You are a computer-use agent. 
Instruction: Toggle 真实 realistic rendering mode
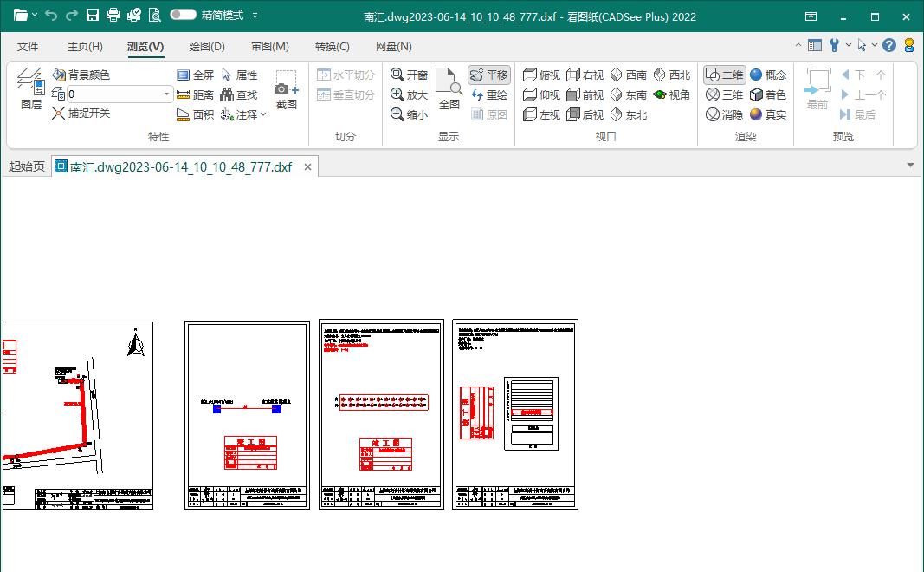(x=768, y=114)
